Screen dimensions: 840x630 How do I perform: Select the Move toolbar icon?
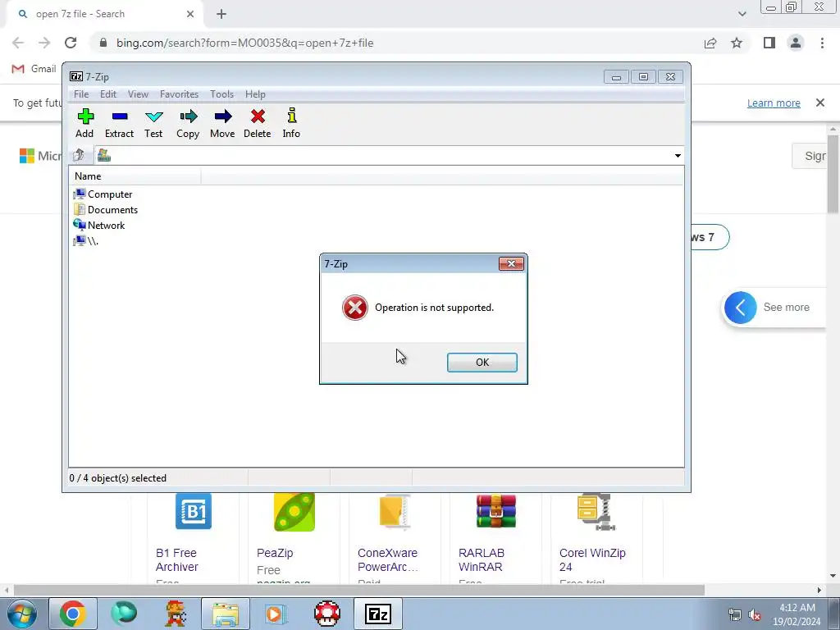click(222, 124)
